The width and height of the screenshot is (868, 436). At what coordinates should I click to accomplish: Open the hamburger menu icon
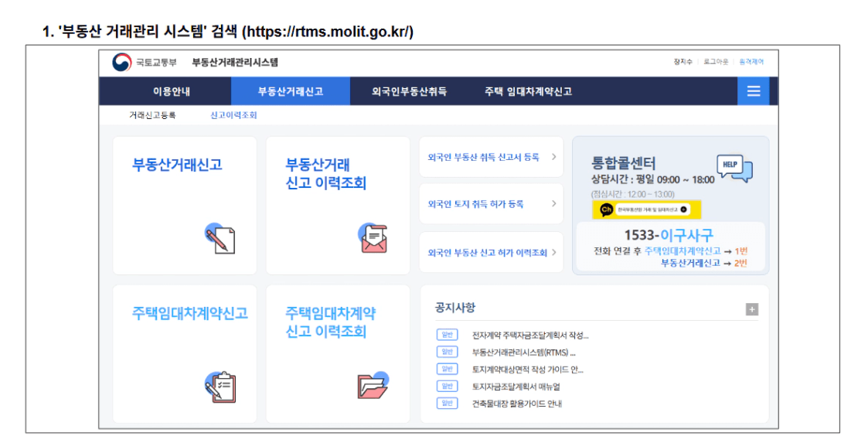point(754,91)
